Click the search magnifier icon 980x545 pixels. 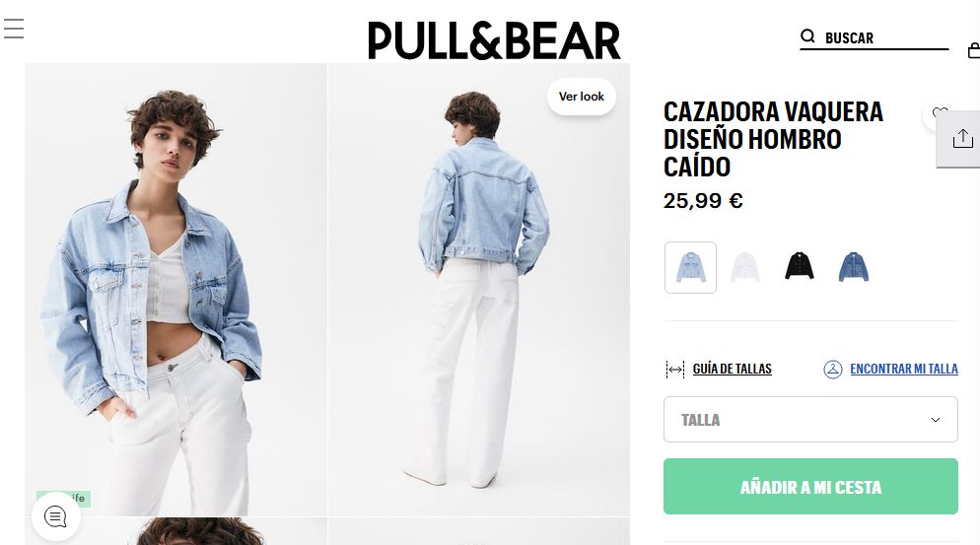pos(807,36)
